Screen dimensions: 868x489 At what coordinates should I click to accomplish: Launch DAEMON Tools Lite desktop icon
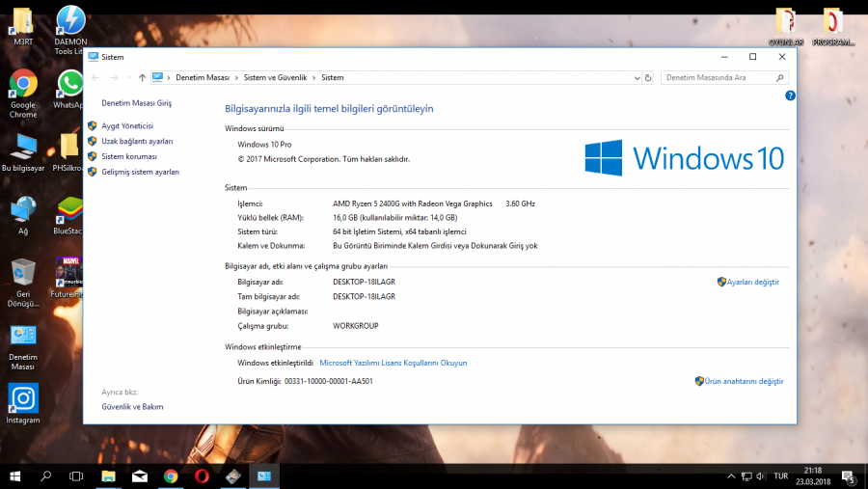tap(70, 31)
